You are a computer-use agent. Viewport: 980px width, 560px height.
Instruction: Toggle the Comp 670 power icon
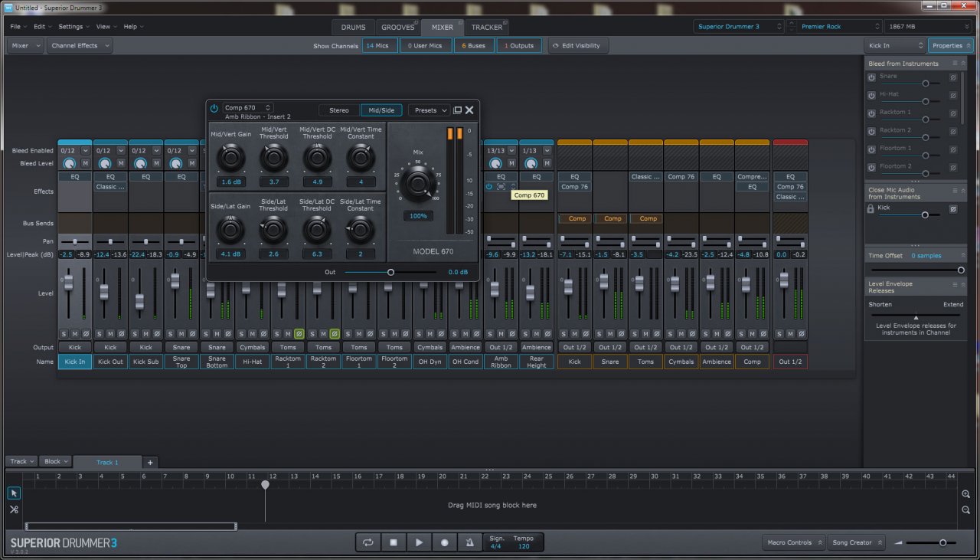click(214, 109)
